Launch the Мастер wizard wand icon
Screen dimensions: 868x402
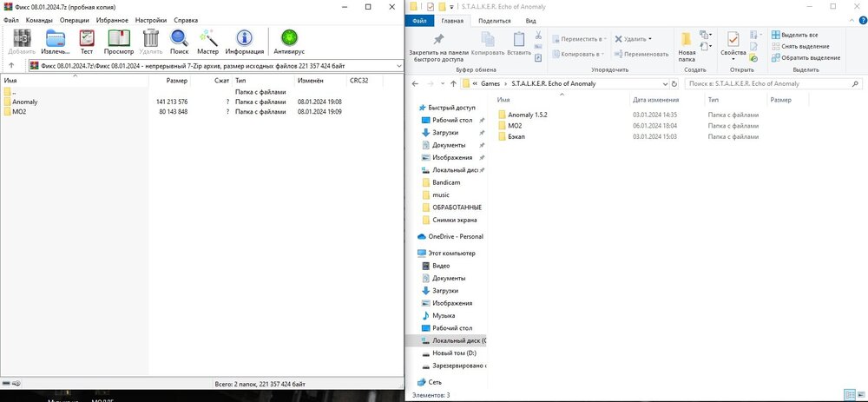207,41
